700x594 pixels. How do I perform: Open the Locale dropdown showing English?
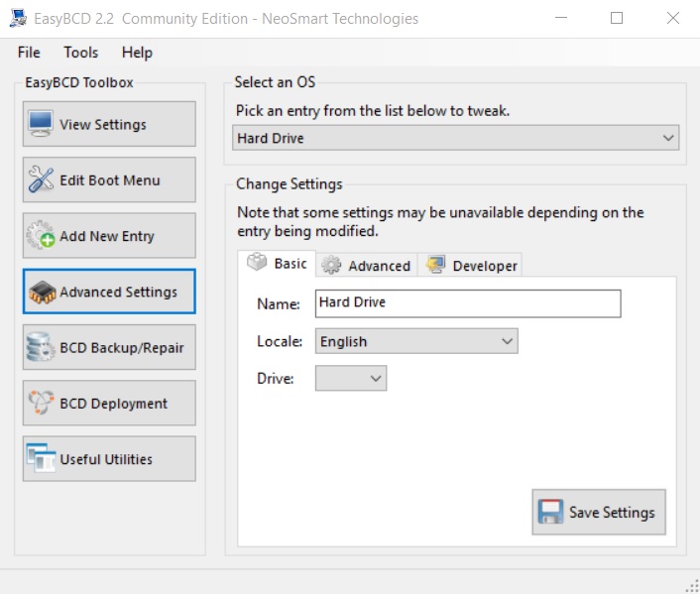point(416,341)
